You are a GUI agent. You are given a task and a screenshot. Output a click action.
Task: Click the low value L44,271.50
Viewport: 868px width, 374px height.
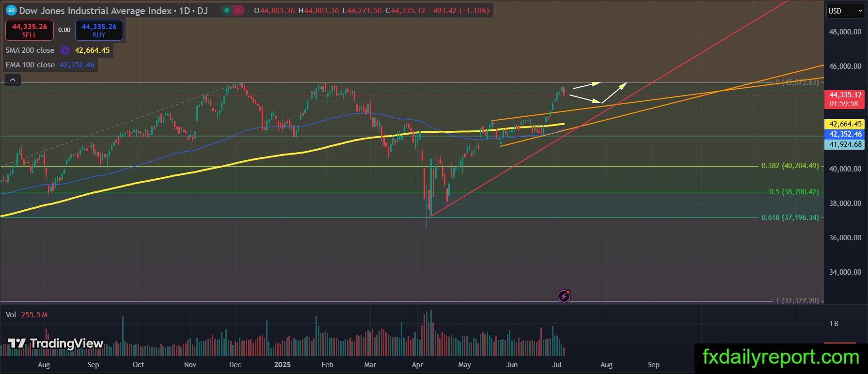pyautogui.click(x=362, y=10)
